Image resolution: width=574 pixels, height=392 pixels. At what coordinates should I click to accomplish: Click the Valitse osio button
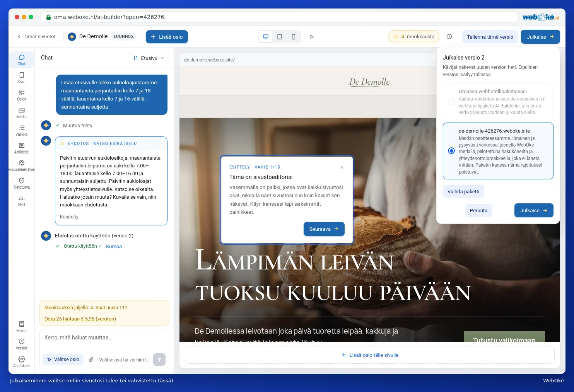63,360
